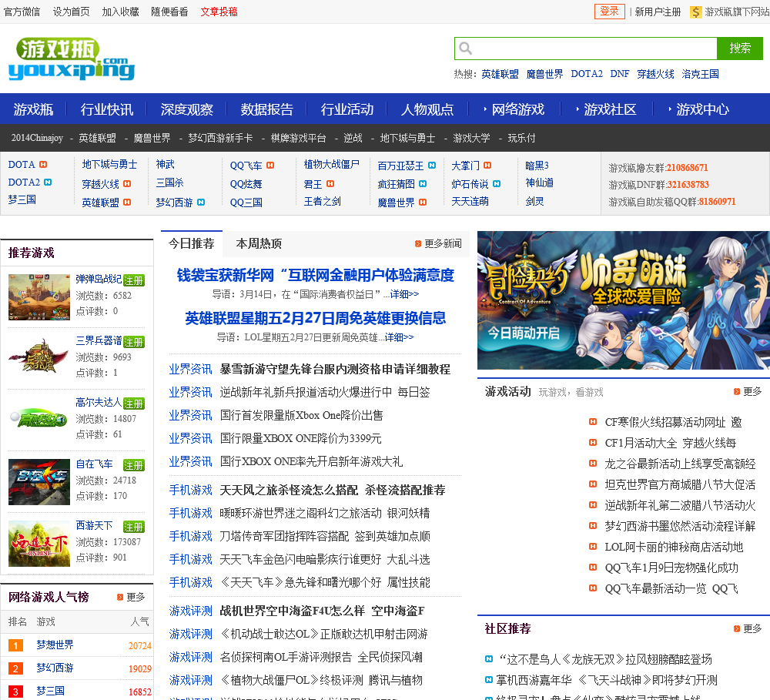This screenshot has width=770, height=700.
Task: Click the magnifier icon in search box
Action: (465, 49)
